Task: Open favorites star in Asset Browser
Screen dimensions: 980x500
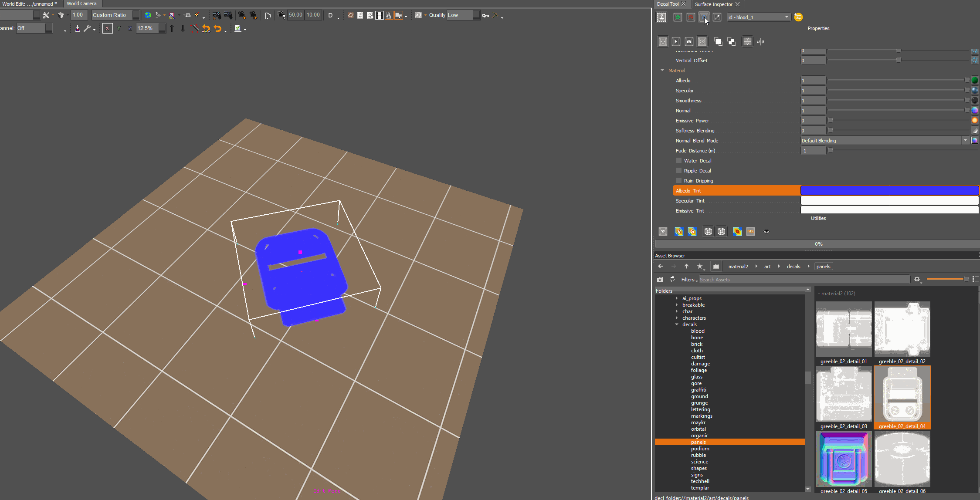Action: pos(700,267)
